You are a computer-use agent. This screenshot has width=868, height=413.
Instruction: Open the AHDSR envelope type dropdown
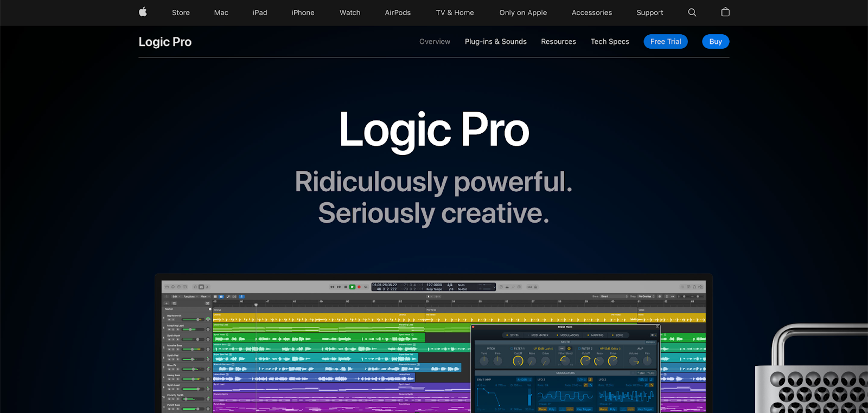pos(524,379)
